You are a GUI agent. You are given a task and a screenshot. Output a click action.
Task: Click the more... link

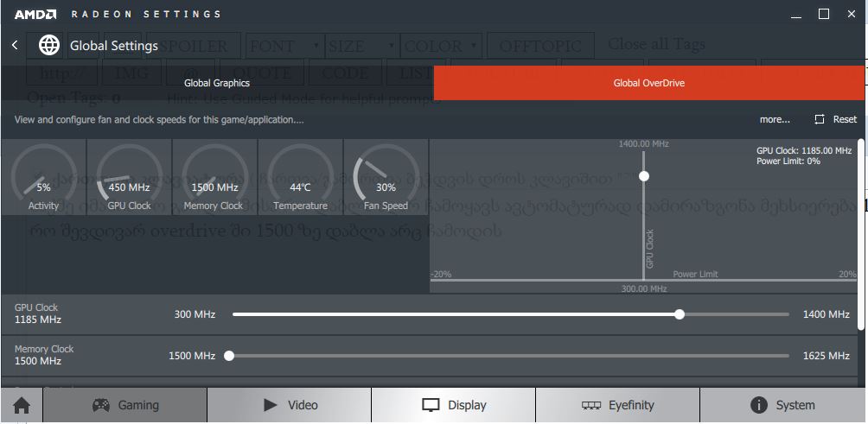pos(775,119)
